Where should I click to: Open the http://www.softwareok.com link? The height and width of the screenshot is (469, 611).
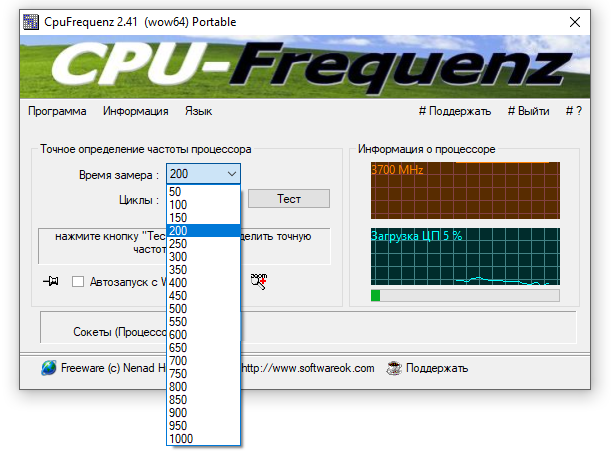pos(308,368)
